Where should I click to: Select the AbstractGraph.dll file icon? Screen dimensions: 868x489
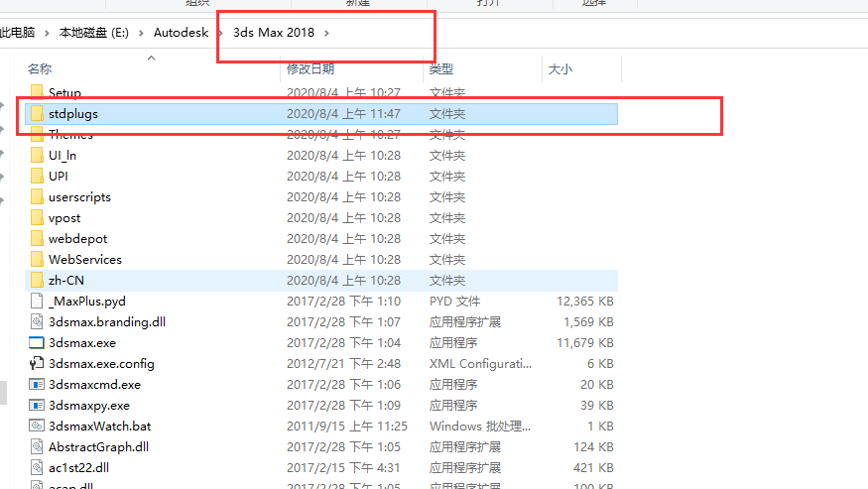point(37,447)
